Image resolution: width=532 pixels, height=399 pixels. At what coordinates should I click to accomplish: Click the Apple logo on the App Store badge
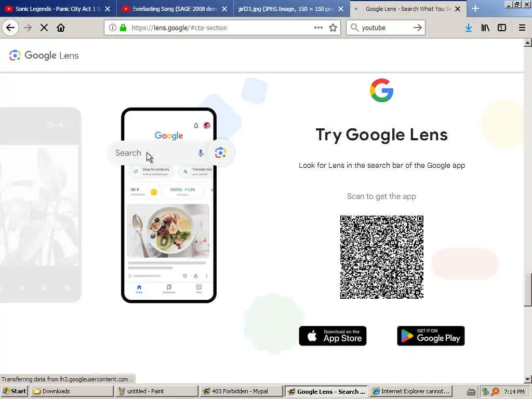tap(312, 336)
